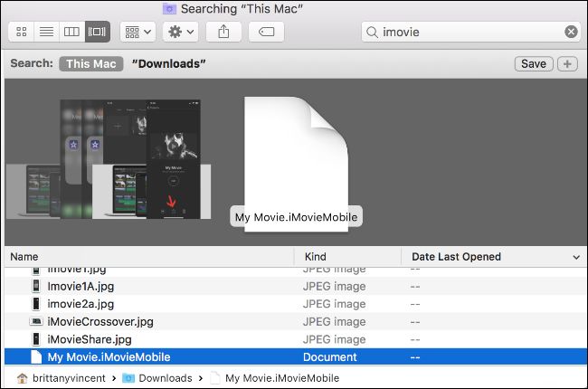588x389 pixels.
Task: Select the Imovie1A.jpg file row
Action: coord(296,286)
